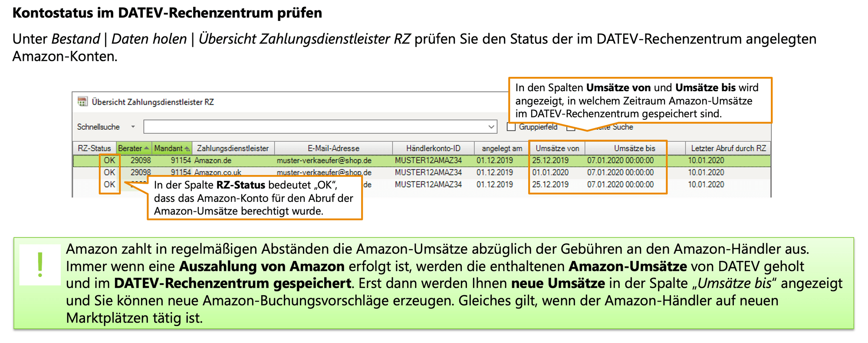Click the E-Mail-Adresse column header
The image size is (868, 343).
click(x=333, y=148)
